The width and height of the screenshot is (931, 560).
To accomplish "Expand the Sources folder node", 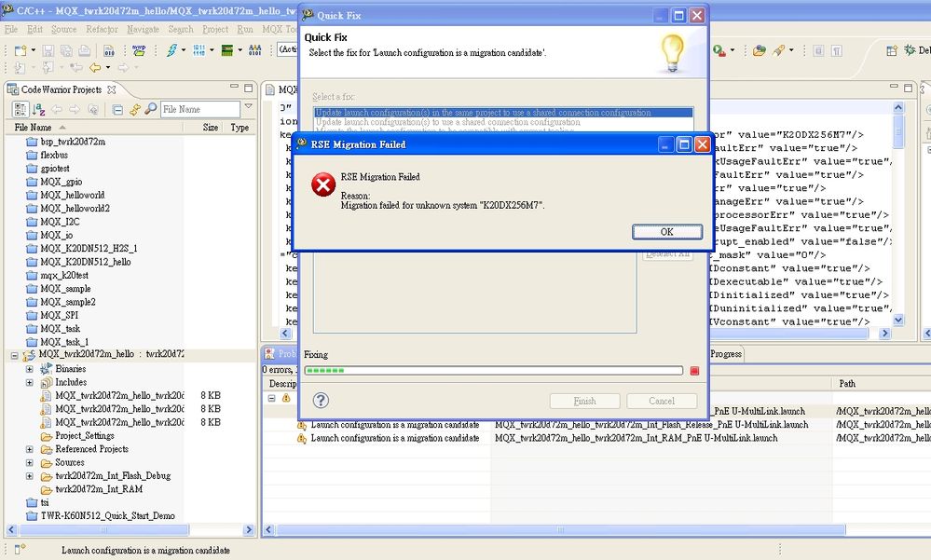I will 29,462.
